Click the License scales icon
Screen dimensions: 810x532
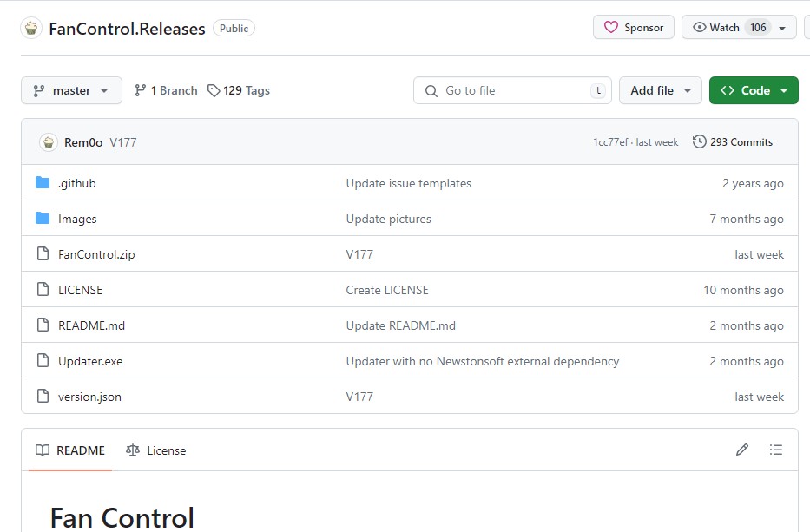coord(133,450)
